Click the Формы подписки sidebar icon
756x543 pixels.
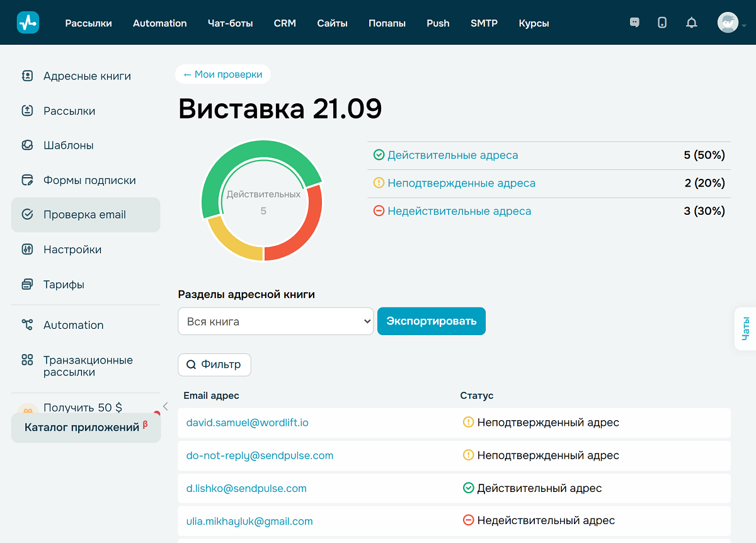pos(26,180)
